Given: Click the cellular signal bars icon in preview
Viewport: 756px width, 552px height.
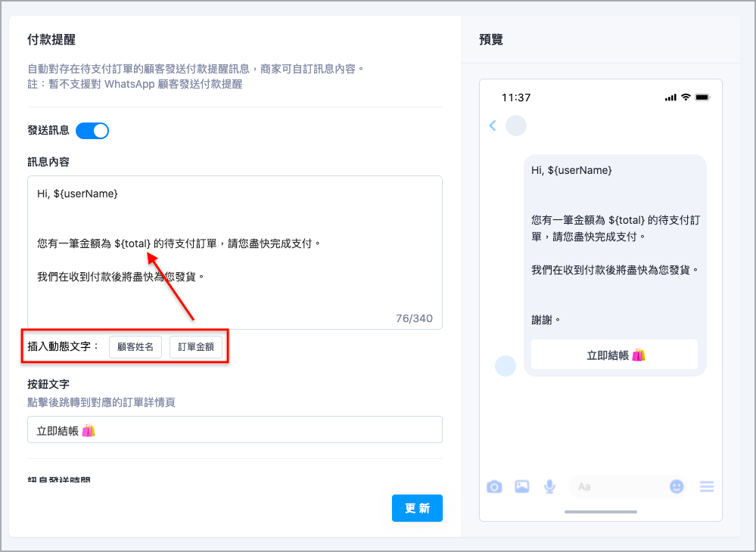Looking at the screenshot, I should (670, 98).
